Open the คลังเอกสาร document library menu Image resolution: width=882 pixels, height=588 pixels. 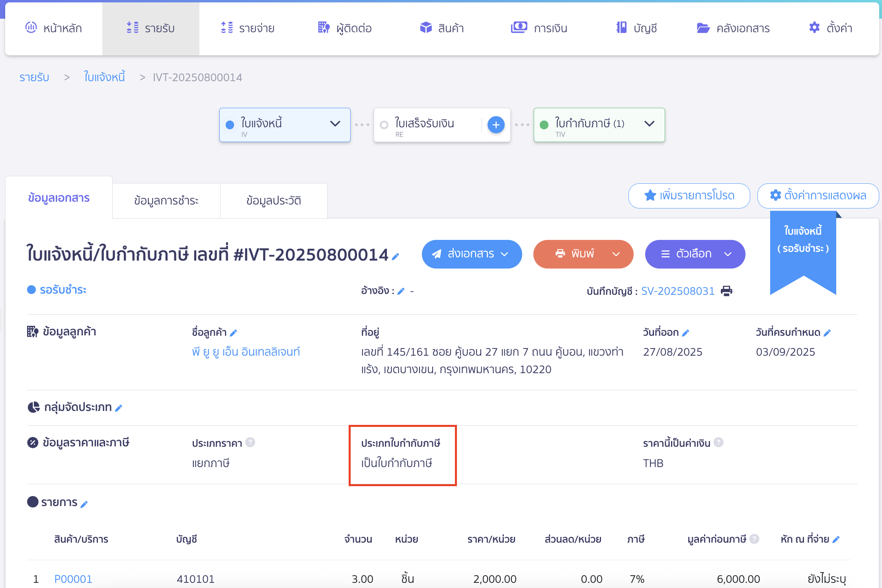(733, 28)
